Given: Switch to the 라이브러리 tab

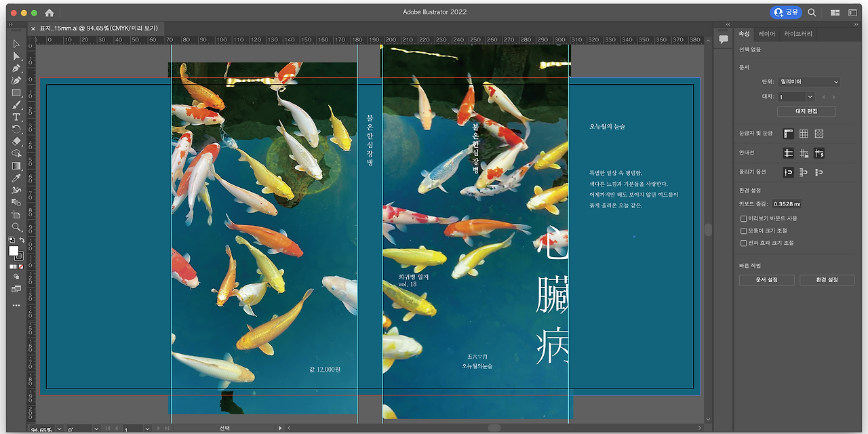Looking at the screenshot, I should tap(798, 34).
